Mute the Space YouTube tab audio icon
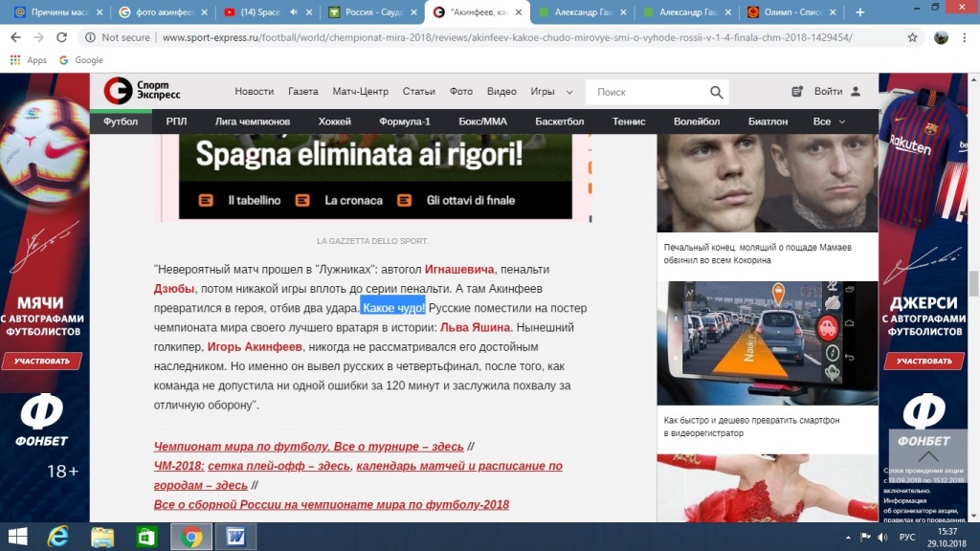This screenshot has height=551, width=980. click(294, 11)
